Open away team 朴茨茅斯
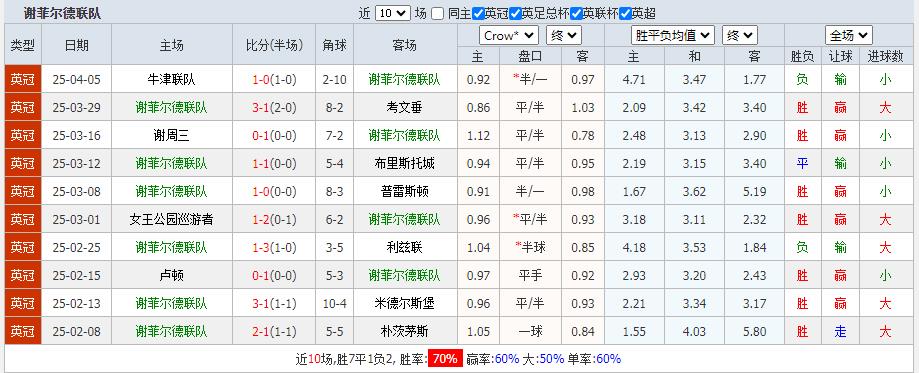The width and height of the screenshot is (919, 373). coord(405,332)
